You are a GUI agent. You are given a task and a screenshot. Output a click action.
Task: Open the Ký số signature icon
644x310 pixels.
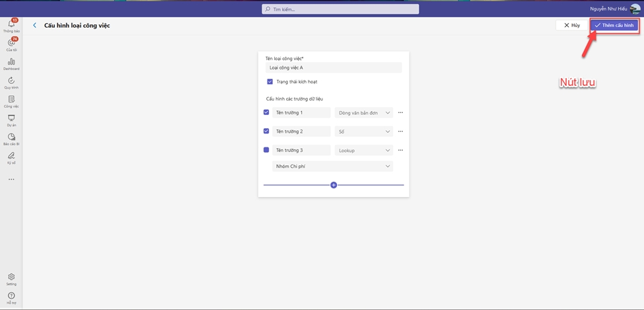[x=11, y=155]
